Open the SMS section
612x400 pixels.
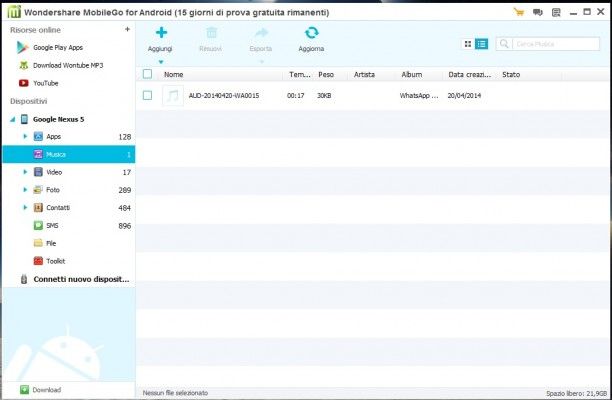(x=52, y=226)
